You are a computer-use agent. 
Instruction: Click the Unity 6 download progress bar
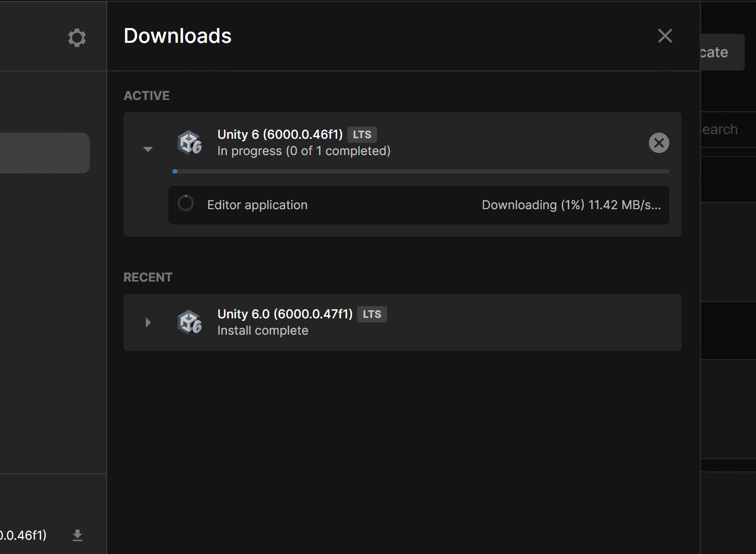pyautogui.click(x=421, y=171)
